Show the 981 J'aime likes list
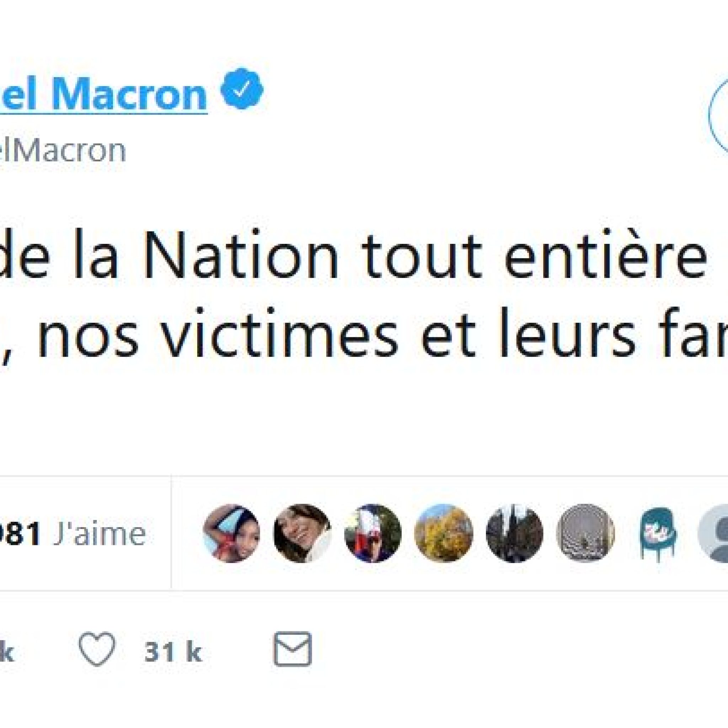Image resolution: width=728 pixels, height=728 pixels. (73, 534)
